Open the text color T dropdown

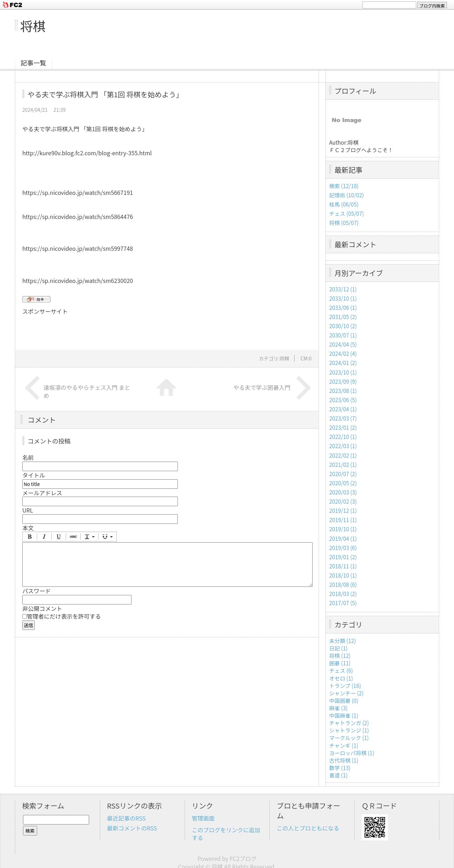(89, 537)
